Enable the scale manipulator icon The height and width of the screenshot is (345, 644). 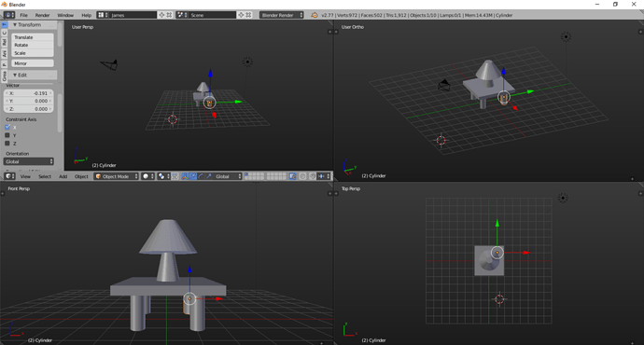click(209, 176)
